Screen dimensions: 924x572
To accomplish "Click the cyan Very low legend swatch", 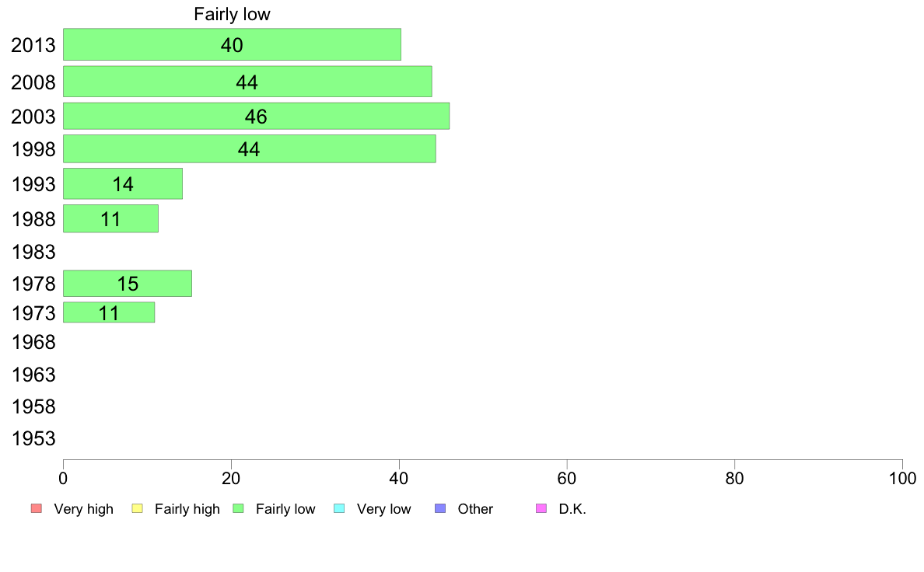I will [339, 508].
